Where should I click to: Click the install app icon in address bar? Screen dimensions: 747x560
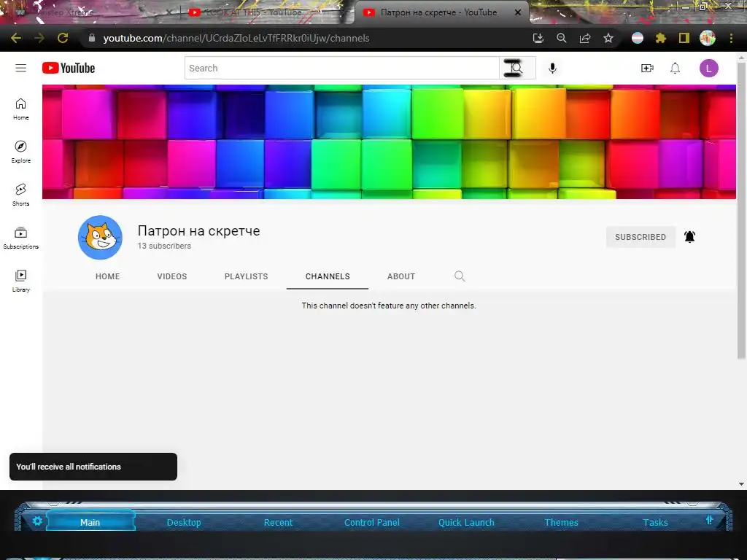(x=538, y=38)
